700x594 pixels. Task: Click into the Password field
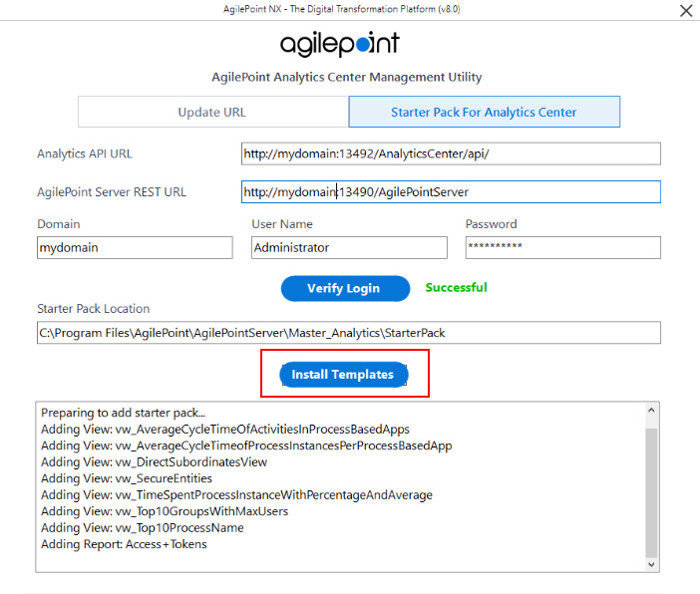(x=563, y=248)
